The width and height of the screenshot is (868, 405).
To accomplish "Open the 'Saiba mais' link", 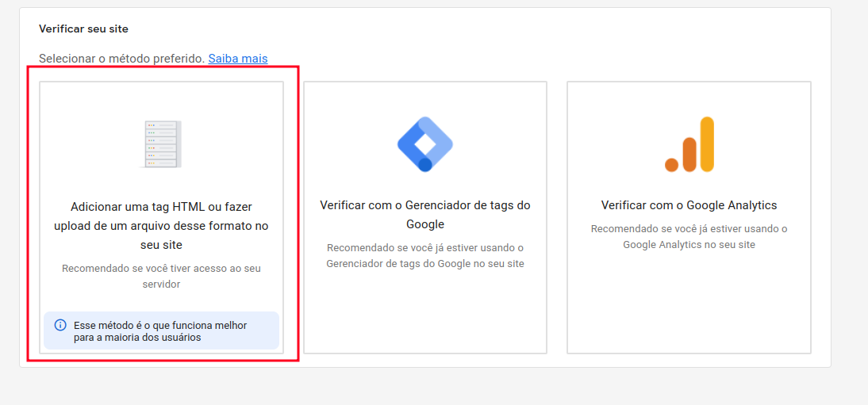I will (238, 58).
